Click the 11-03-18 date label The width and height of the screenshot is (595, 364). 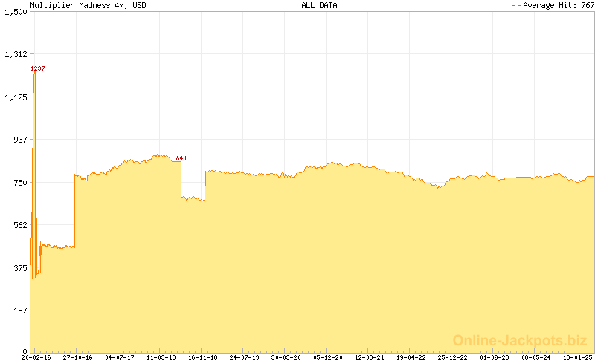[161, 357]
